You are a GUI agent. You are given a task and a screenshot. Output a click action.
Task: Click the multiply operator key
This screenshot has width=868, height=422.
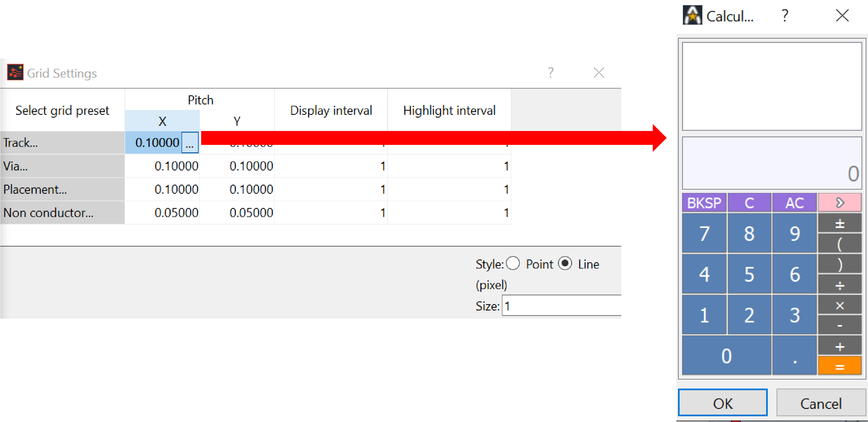839,305
